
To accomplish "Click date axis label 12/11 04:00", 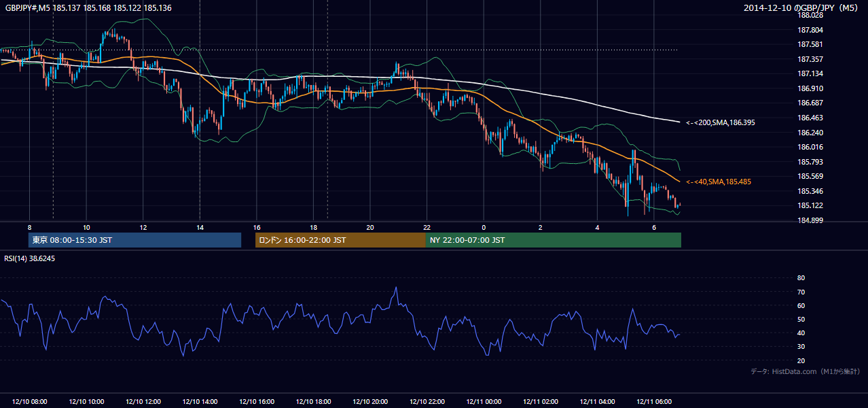I will (x=596, y=402).
